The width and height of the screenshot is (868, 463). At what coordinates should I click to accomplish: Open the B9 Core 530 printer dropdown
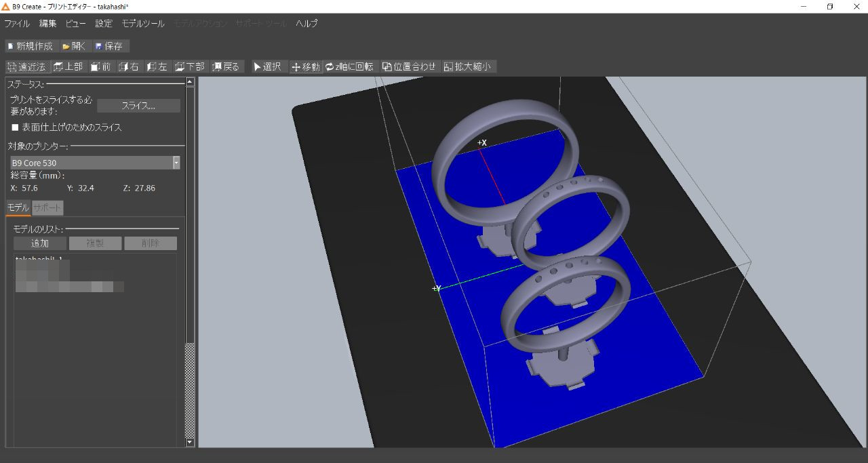pos(95,163)
